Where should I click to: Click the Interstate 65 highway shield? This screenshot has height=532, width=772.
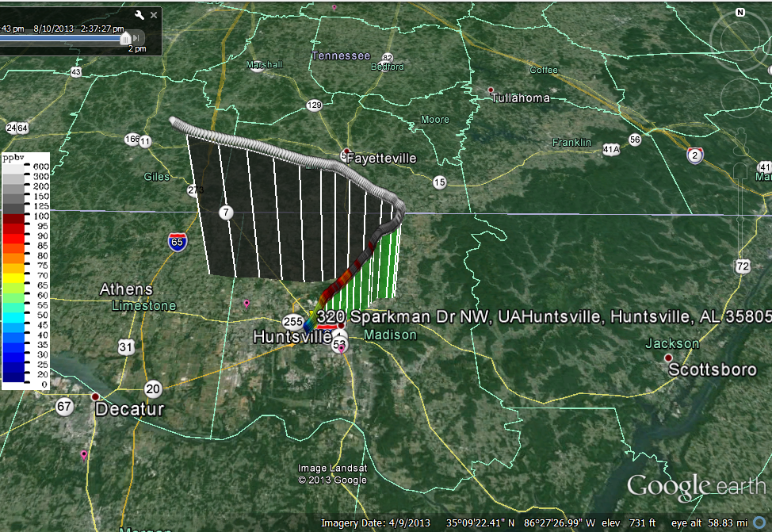(178, 243)
